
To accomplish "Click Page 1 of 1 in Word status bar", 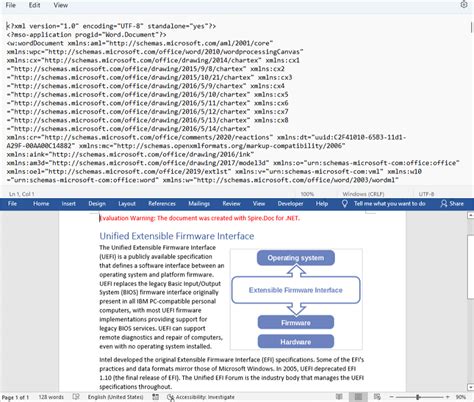I will coord(15,397).
